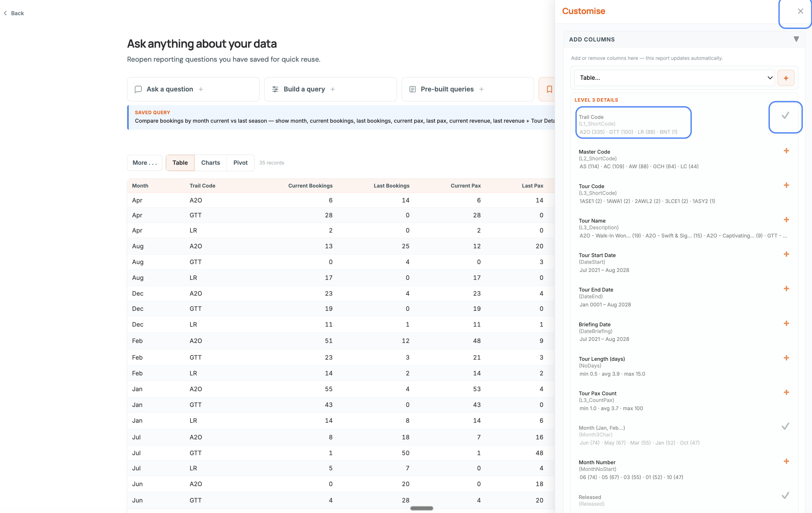Add the Tour Name column plus icon
The width and height of the screenshot is (812, 513).
coord(786,220)
